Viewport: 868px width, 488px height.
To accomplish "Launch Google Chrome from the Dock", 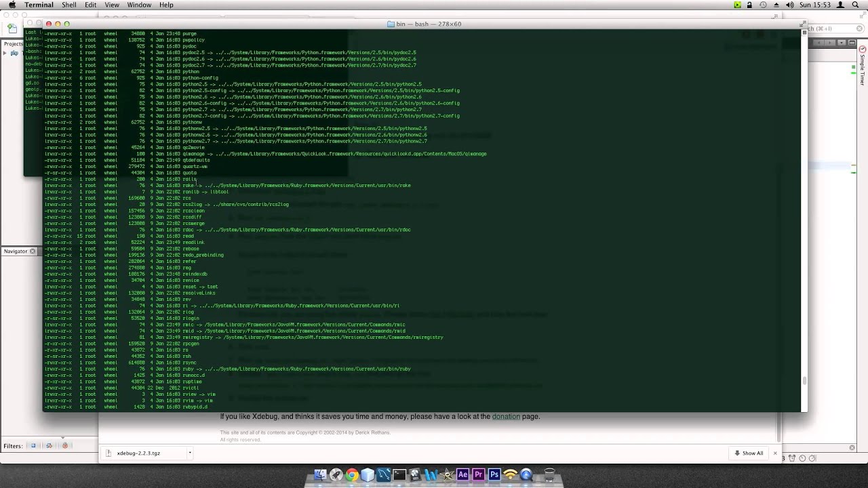I will [x=352, y=474].
